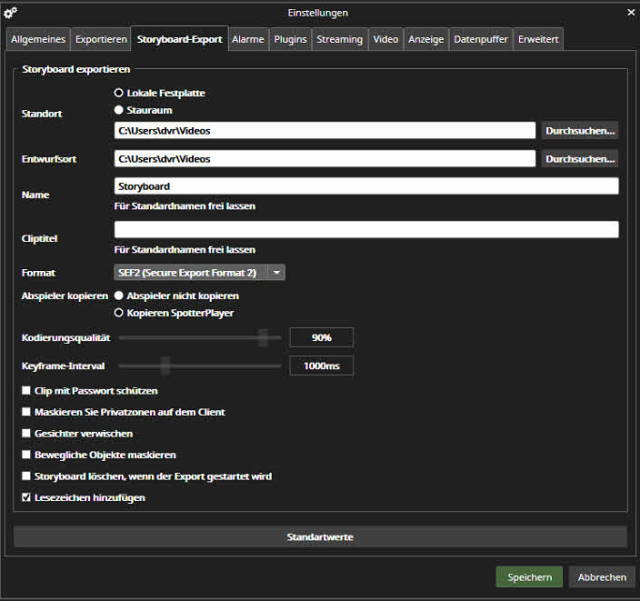Open the Streaming tab

coord(339,39)
